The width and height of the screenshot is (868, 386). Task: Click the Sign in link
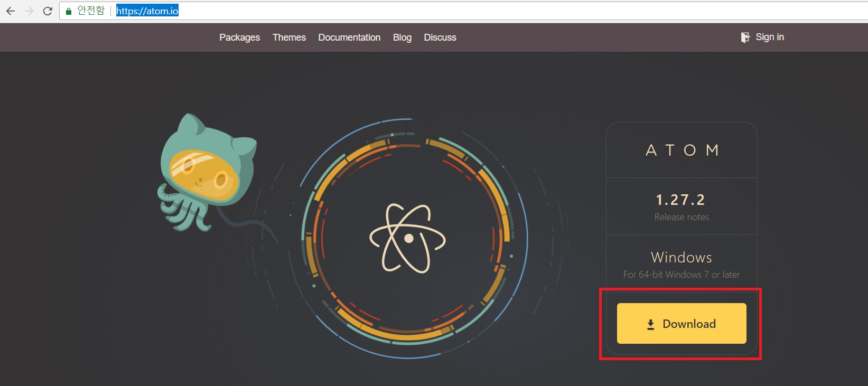click(x=770, y=37)
